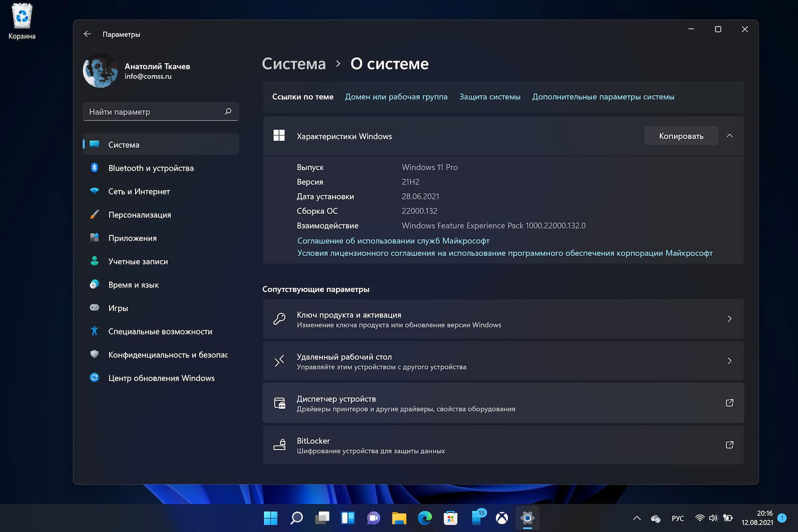Viewport: 798px width, 532px height.
Task: Select Bluetooth и устройства in the sidebar
Action: click(151, 168)
